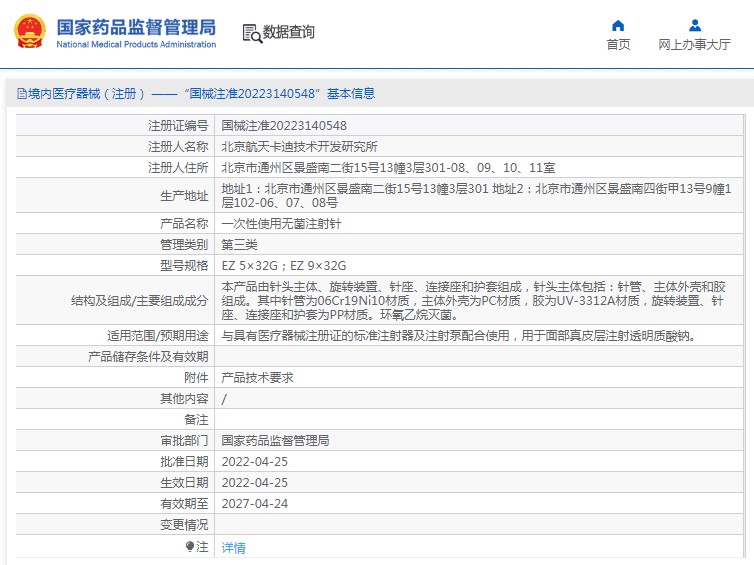
Task: Click the 适用范围/预期用途 label
Action: click(158, 336)
